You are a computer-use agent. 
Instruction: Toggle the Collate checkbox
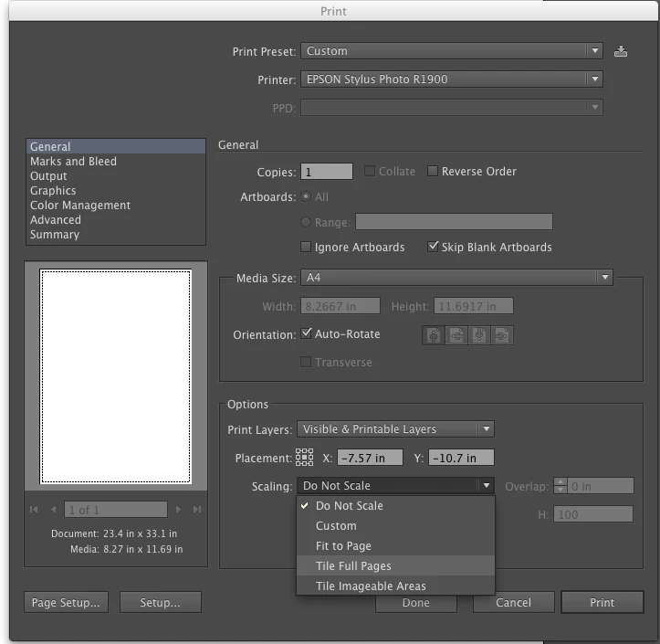click(x=370, y=171)
